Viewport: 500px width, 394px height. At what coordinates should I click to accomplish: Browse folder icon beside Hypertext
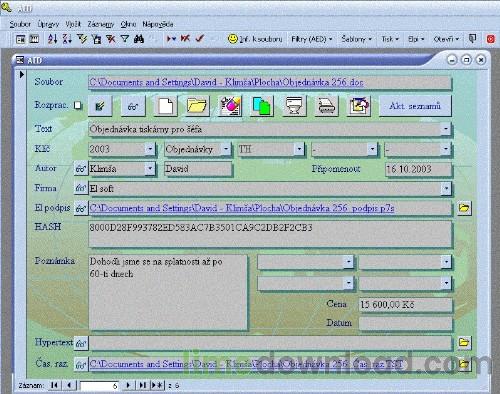[464, 343]
